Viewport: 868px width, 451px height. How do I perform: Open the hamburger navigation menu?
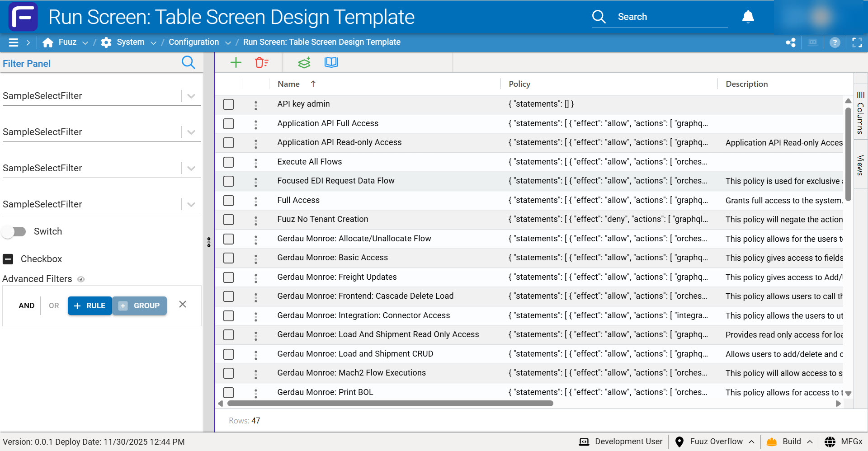pyautogui.click(x=14, y=42)
